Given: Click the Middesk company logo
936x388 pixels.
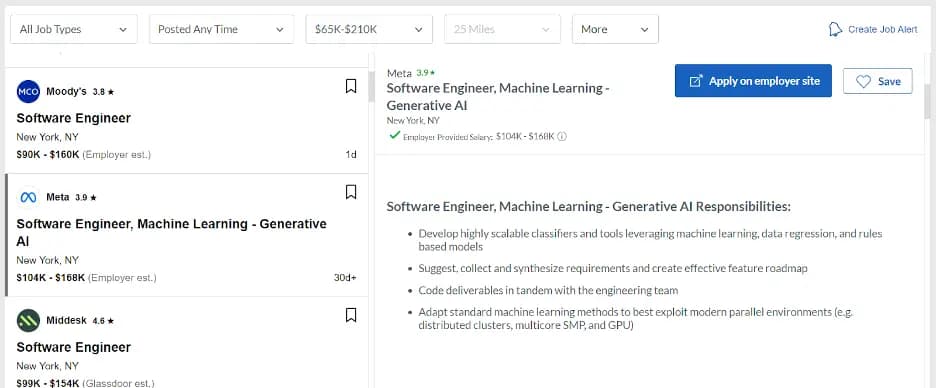Looking at the screenshot, I should [x=28, y=321].
